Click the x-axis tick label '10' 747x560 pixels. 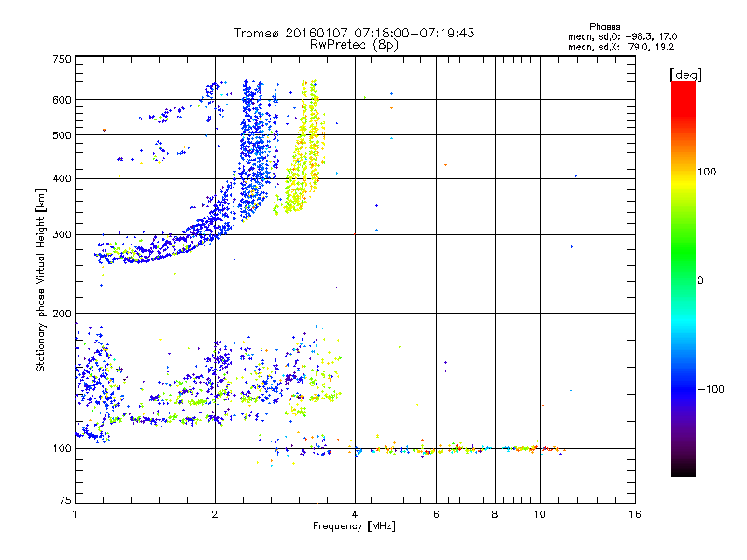(540, 514)
